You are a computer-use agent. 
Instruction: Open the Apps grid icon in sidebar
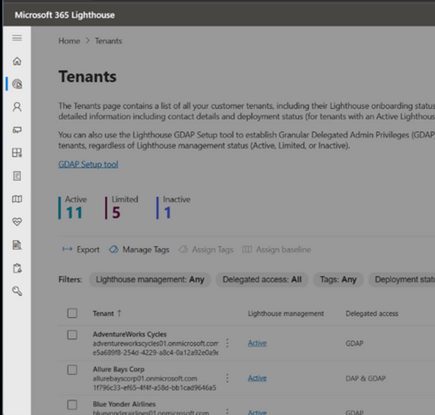(17, 153)
